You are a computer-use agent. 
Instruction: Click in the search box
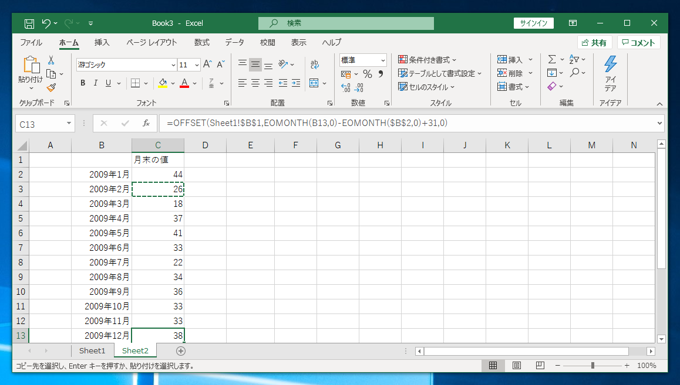[x=346, y=23]
